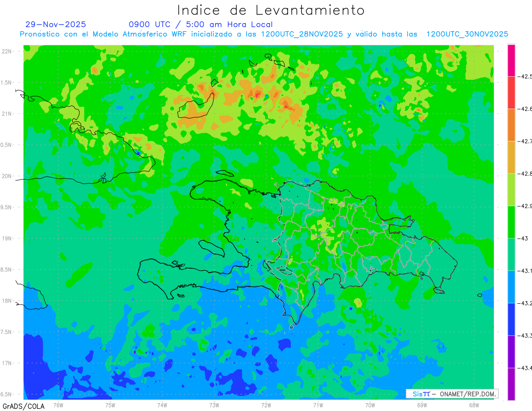Click the title "Indice de Levantamiento"
The image size is (532, 411).
271,10
